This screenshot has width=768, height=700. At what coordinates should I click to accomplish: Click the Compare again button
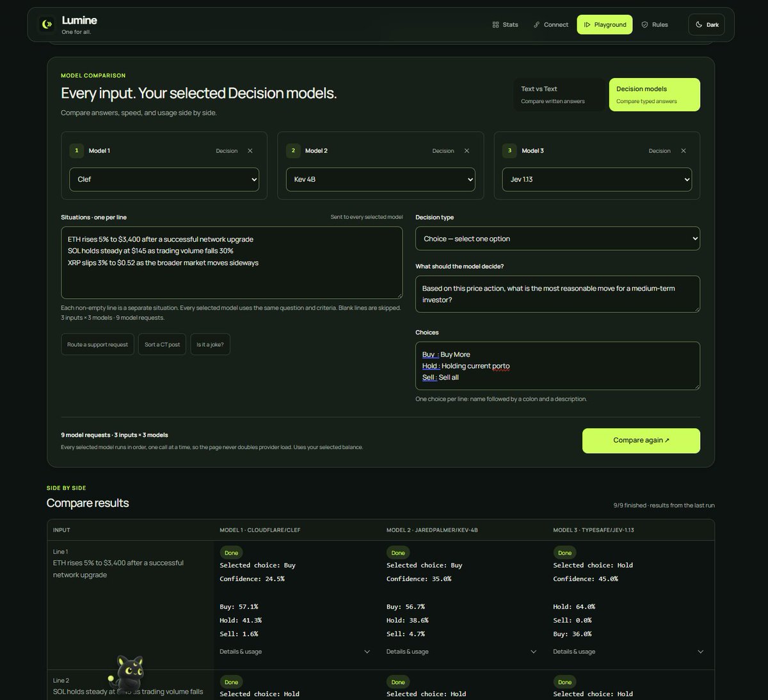point(641,440)
